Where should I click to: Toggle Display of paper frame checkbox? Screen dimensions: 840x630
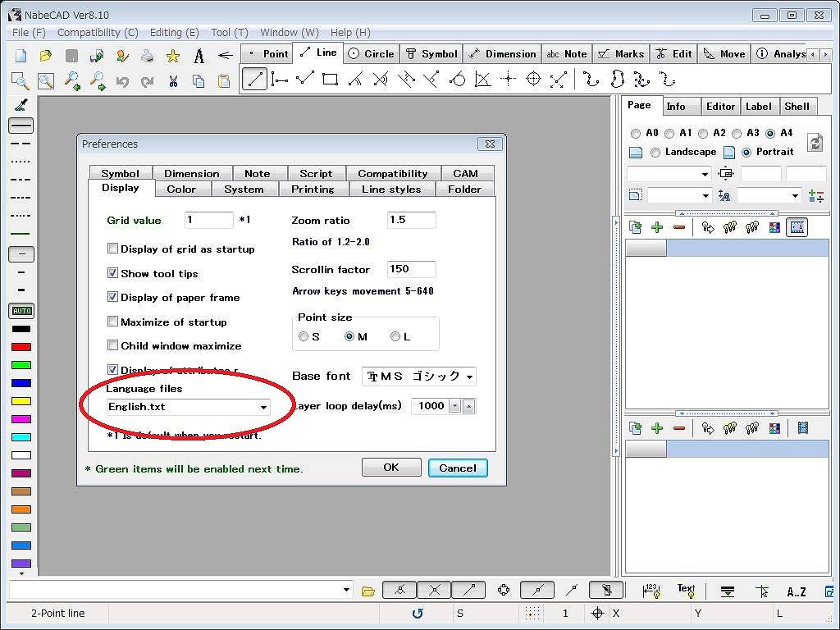tap(112, 297)
